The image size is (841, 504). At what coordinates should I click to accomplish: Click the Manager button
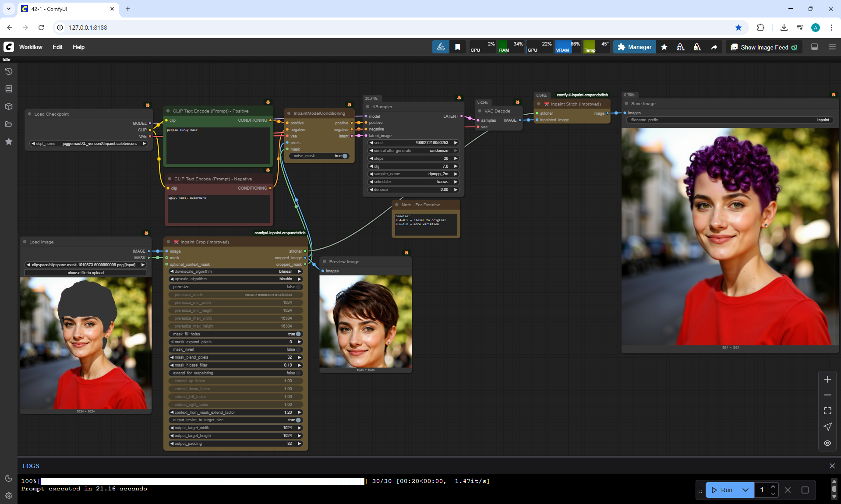coord(634,47)
